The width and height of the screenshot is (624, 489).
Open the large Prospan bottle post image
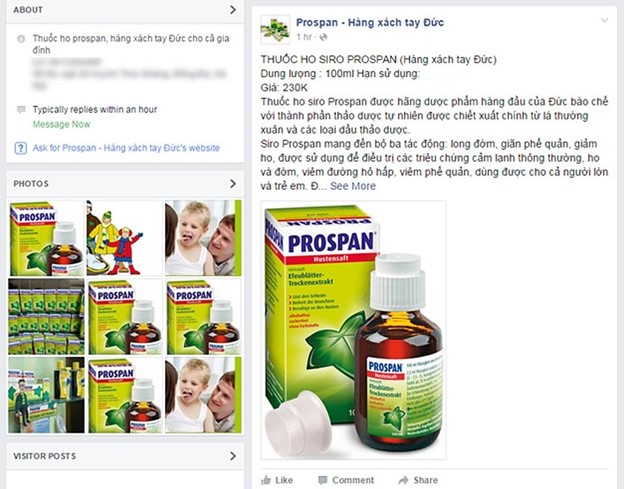pyautogui.click(x=353, y=330)
